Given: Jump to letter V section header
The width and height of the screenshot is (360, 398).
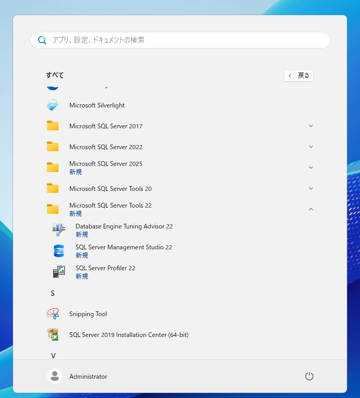Looking at the screenshot, I should 53,356.
